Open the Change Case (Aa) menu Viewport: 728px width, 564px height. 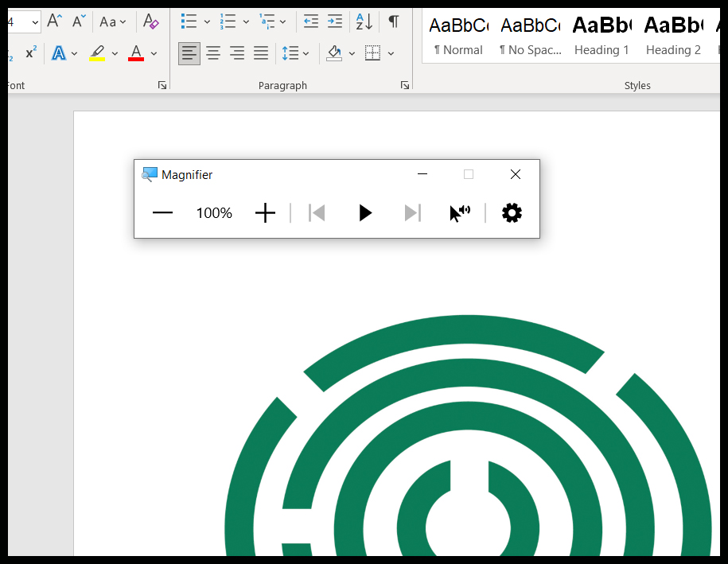113,21
